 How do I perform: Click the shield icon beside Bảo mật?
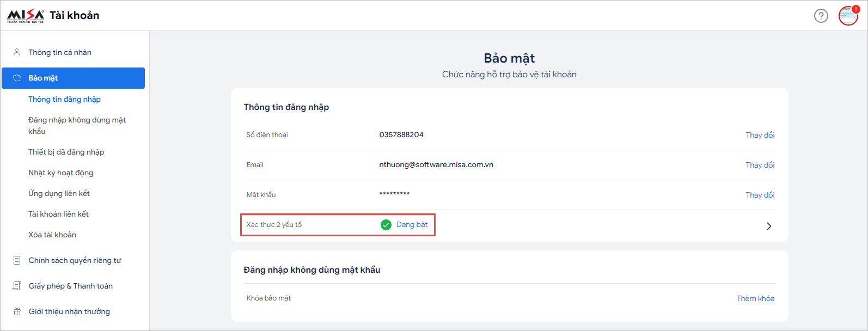click(x=17, y=78)
